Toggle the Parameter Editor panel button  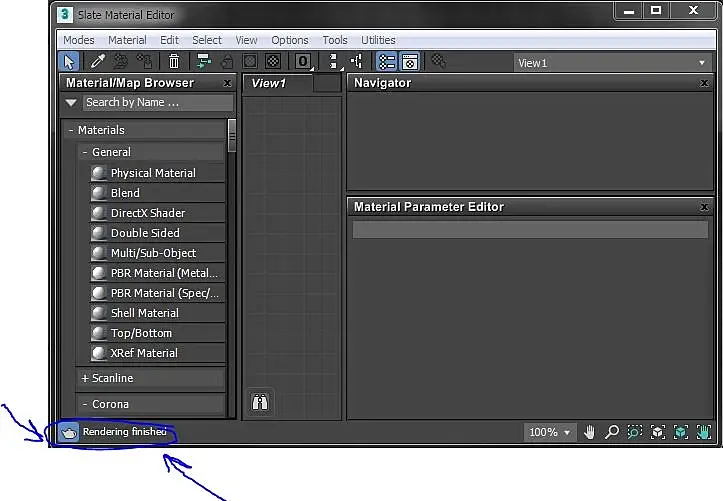click(409, 62)
